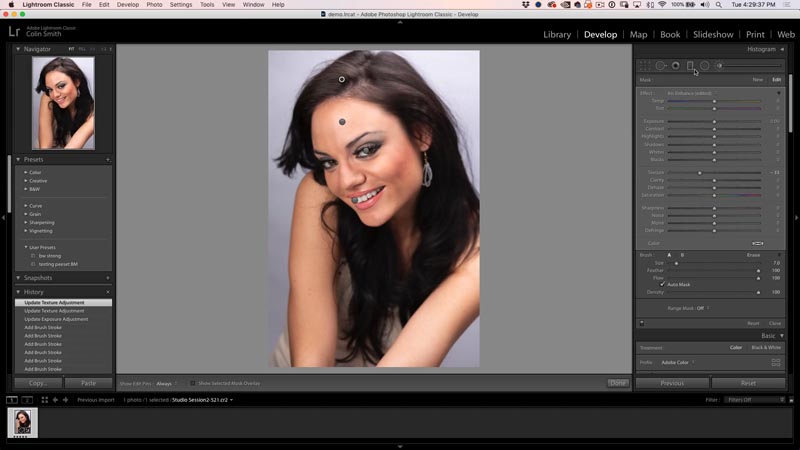The height and width of the screenshot is (450, 800).
Task: Toggle the brush panel on/off switch
Action: pyautogui.click(x=641, y=323)
